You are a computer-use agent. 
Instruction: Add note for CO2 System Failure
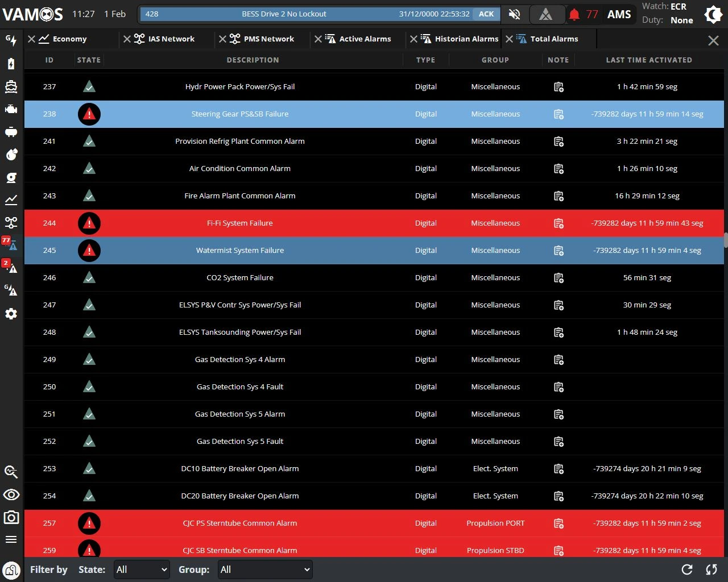(559, 278)
